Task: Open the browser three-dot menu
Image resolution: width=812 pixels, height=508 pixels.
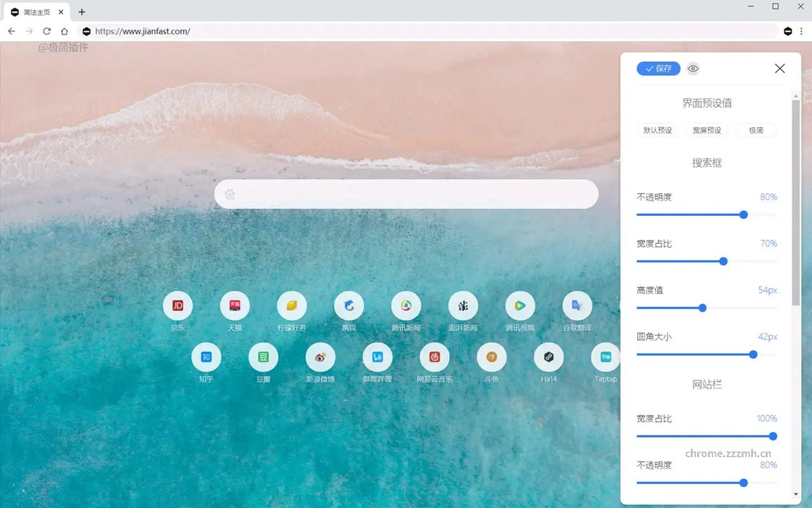Action: point(802,31)
